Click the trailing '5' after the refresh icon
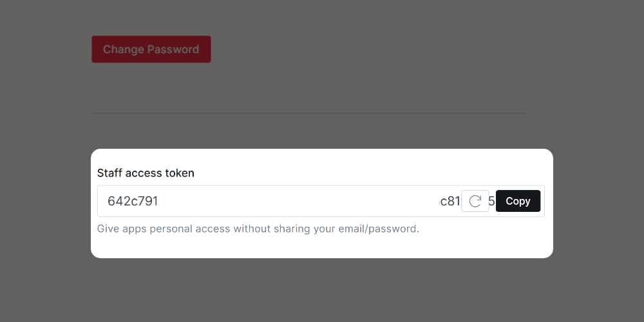 492,201
